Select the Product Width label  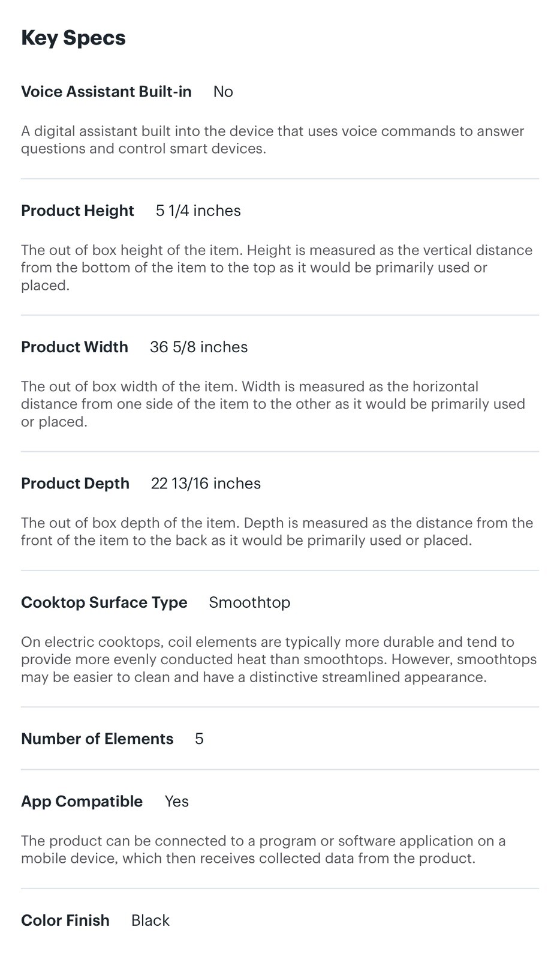pos(74,347)
